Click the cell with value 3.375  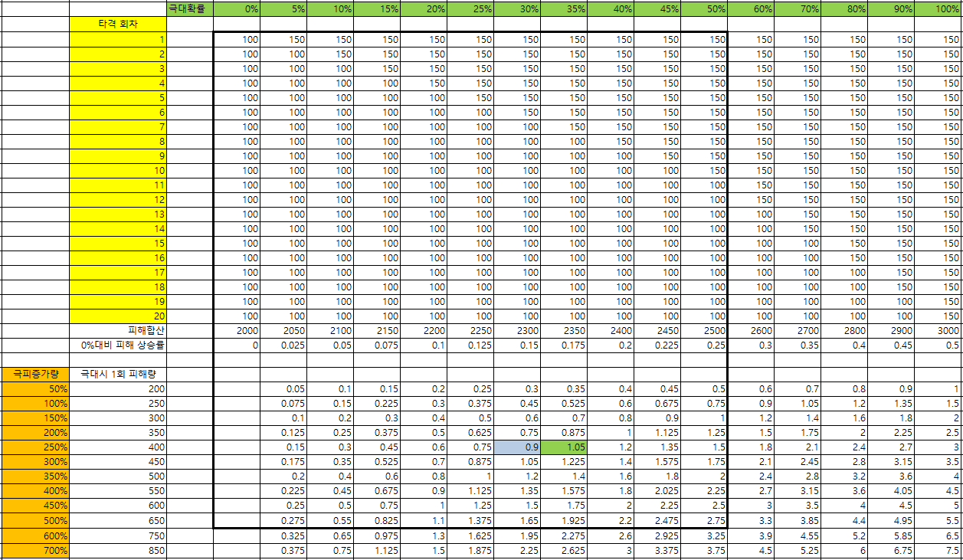(657, 550)
